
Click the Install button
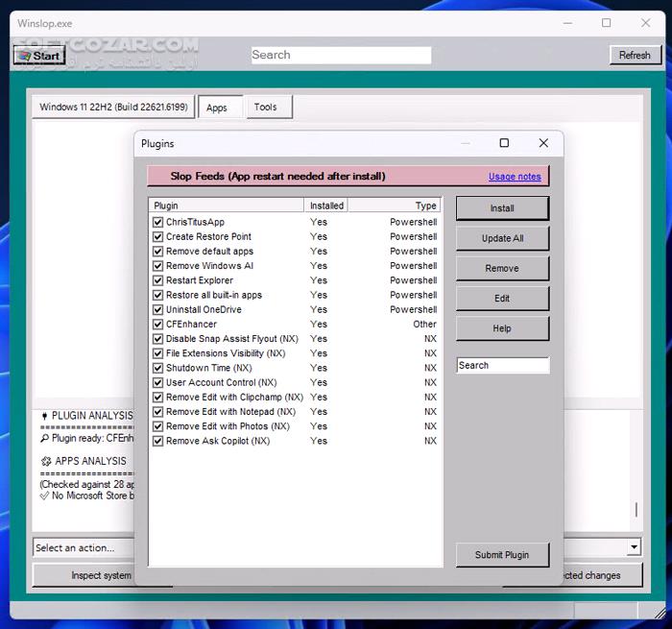[x=502, y=208]
